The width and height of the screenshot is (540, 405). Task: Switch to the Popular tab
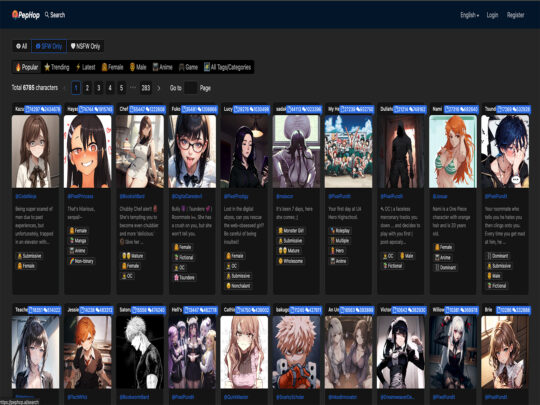(x=27, y=67)
